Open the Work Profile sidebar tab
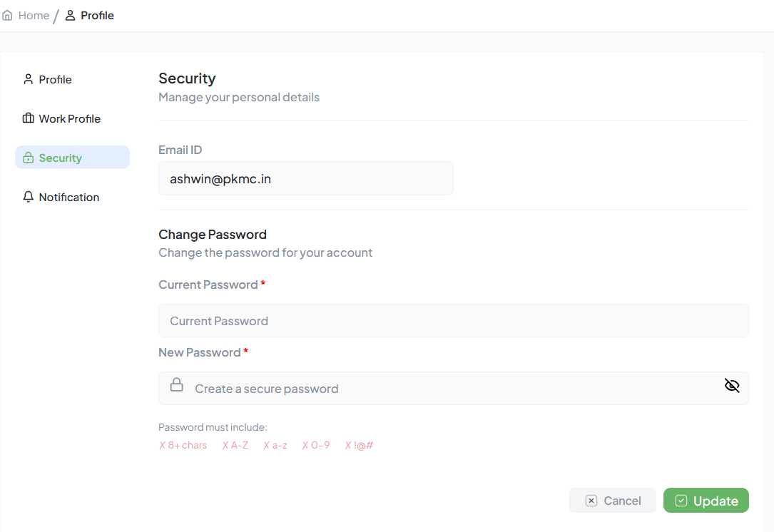774x532 pixels. tap(69, 118)
